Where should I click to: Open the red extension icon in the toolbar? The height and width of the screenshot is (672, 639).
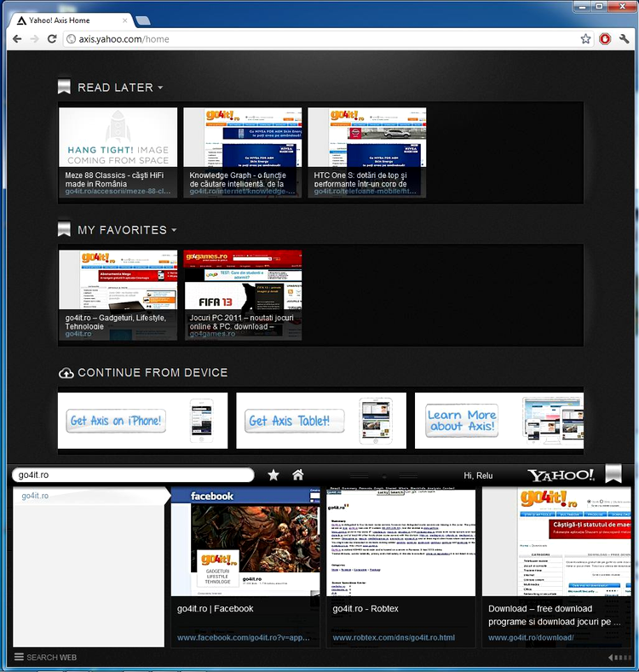(x=605, y=39)
